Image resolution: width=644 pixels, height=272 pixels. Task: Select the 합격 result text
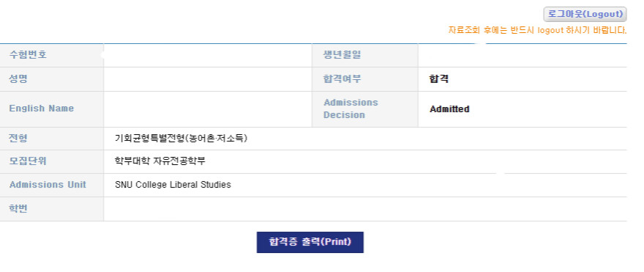tap(438, 79)
